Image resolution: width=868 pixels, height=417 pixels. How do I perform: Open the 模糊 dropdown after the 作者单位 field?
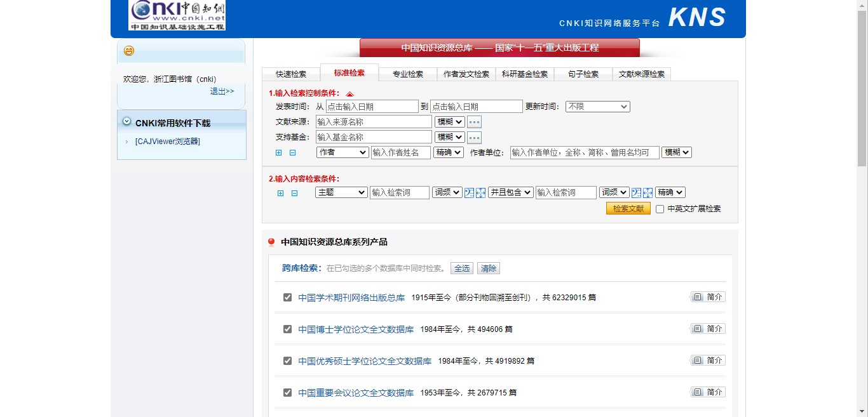[677, 152]
